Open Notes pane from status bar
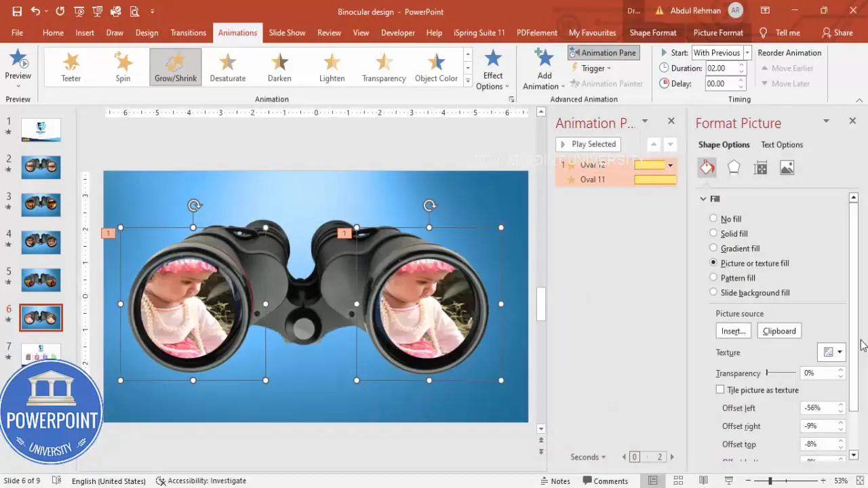This screenshot has width=868, height=488. pos(555,481)
